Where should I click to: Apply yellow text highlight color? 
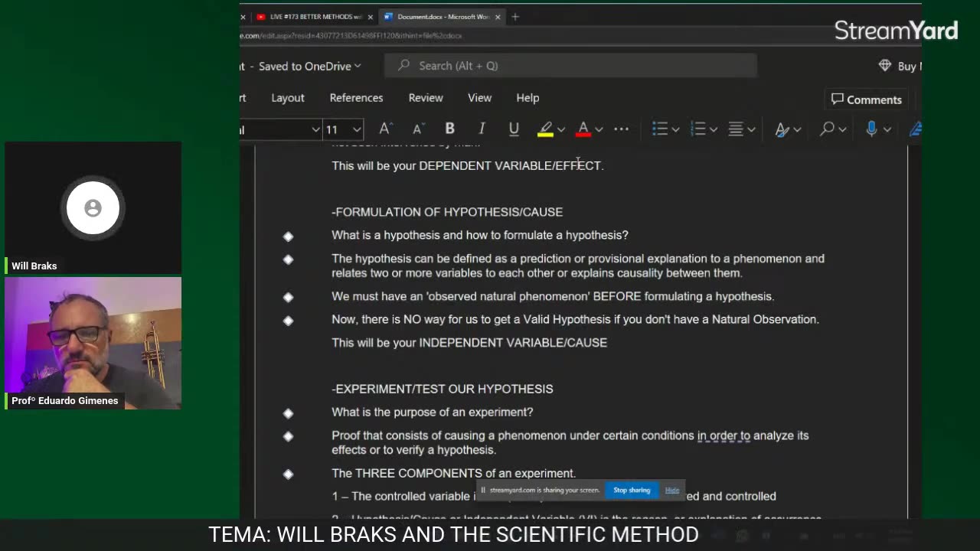pyautogui.click(x=545, y=129)
